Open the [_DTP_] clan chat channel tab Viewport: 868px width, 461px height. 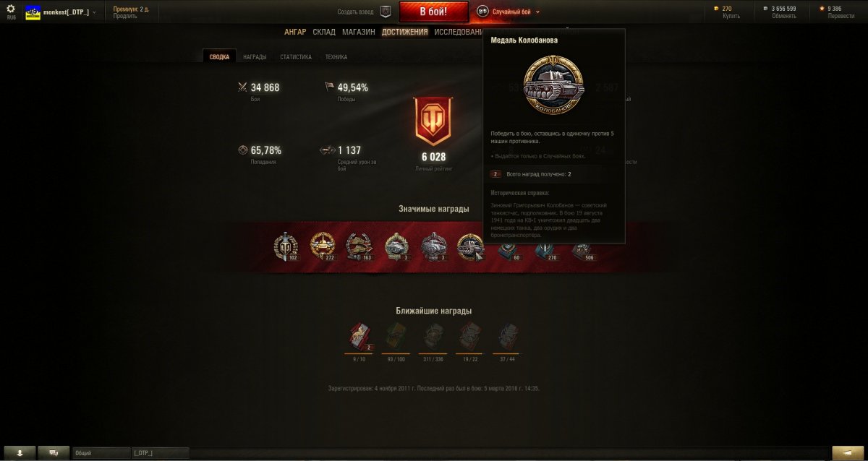pos(160,453)
